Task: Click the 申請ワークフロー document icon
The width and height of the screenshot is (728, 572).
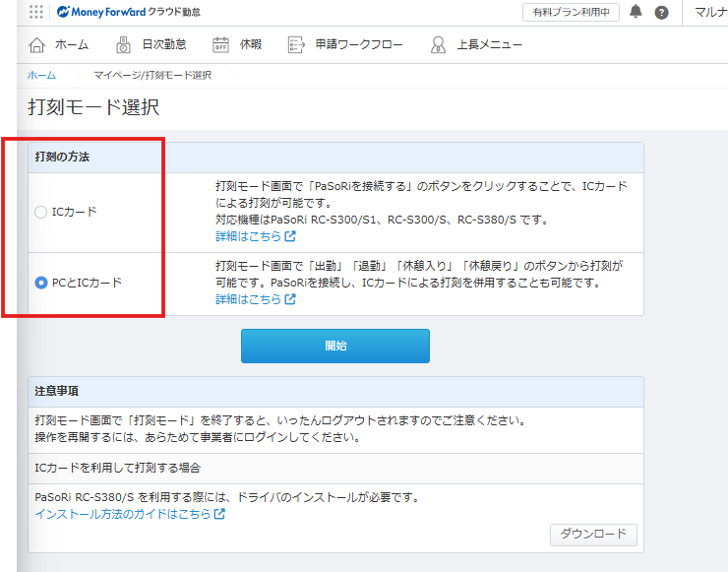Action: pos(294,44)
